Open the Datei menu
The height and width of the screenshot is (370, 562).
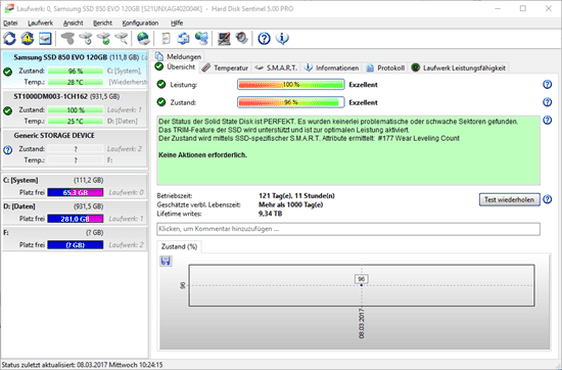tap(10, 23)
